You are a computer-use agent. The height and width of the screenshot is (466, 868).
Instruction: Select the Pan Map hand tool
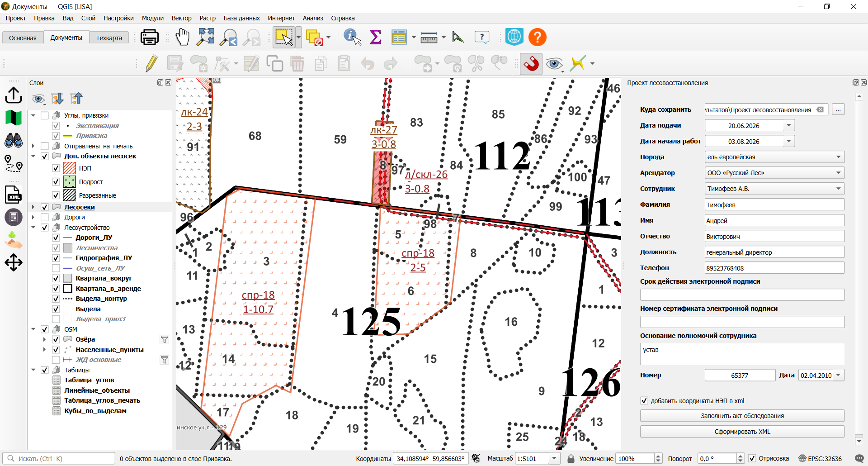click(183, 38)
